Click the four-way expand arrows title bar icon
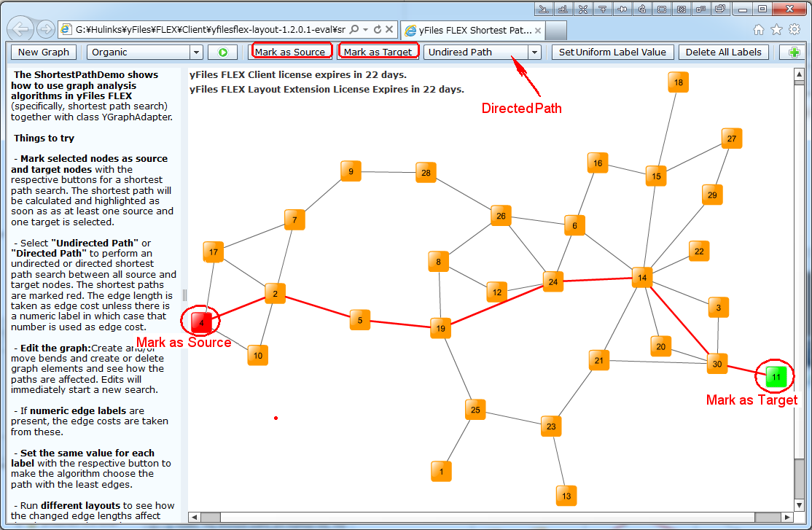The width and height of the screenshot is (812, 530). click(582, 9)
